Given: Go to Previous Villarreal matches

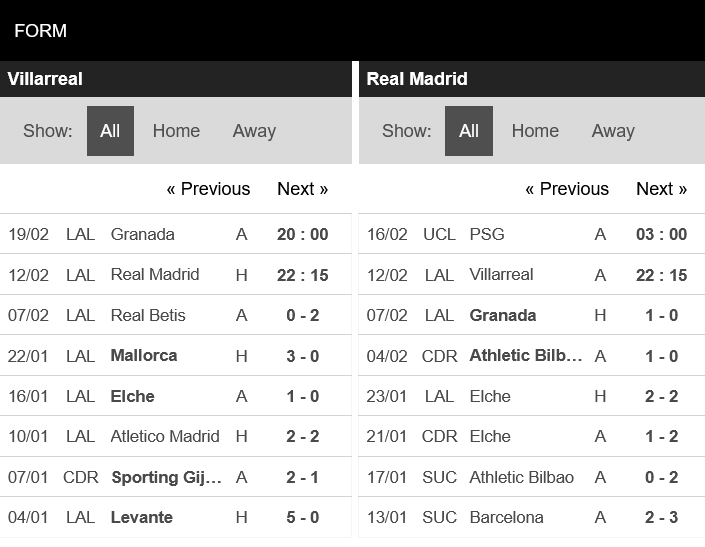Looking at the screenshot, I should pyautogui.click(x=208, y=189).
